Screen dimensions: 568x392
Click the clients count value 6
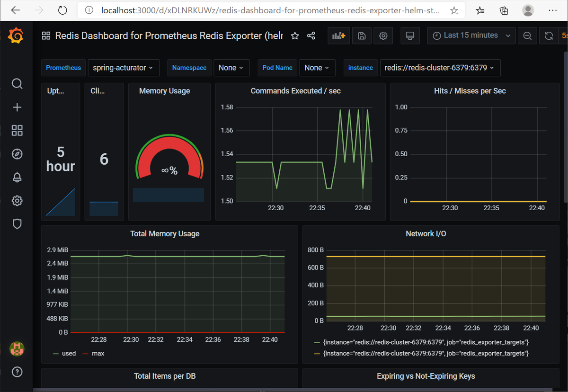tap(104, 159)
